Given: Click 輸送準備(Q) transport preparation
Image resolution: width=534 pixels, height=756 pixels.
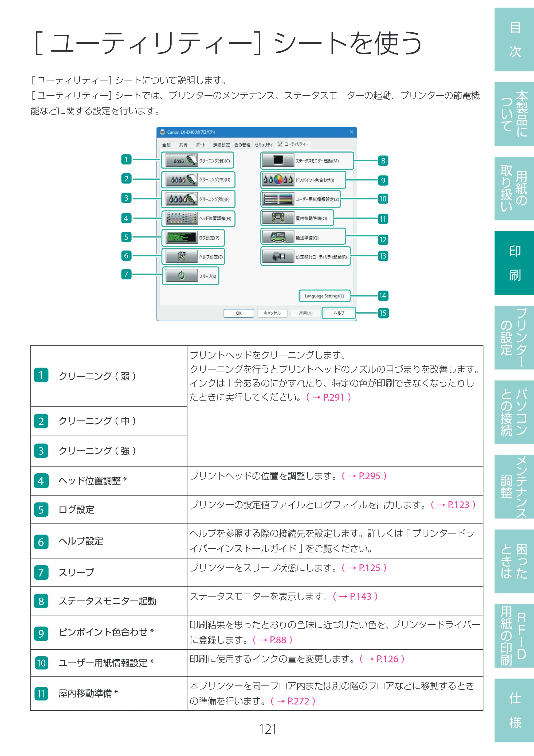Looking at the screenshot, I should (278, 237).
